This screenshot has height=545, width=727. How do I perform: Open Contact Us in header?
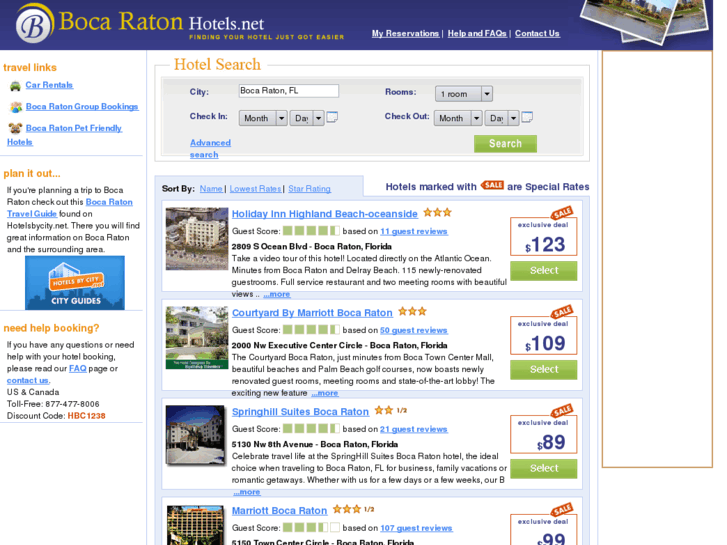click(x=537, y=33)
